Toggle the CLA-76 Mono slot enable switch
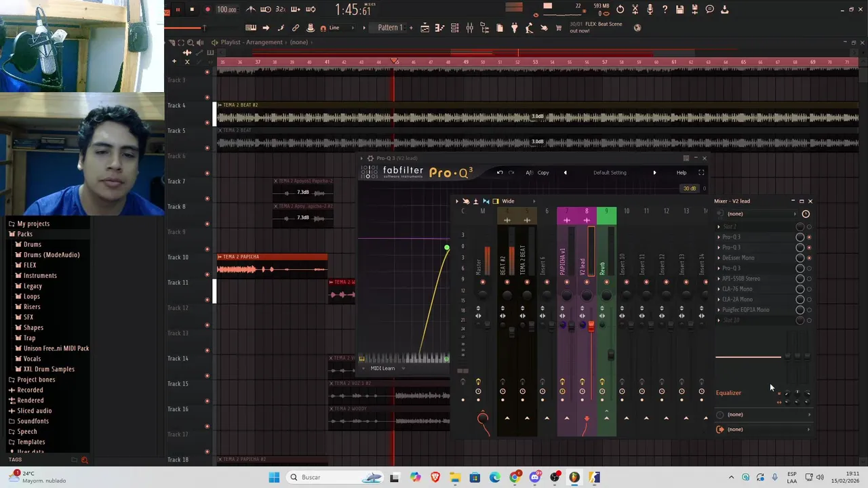 [x=809, y=289]
